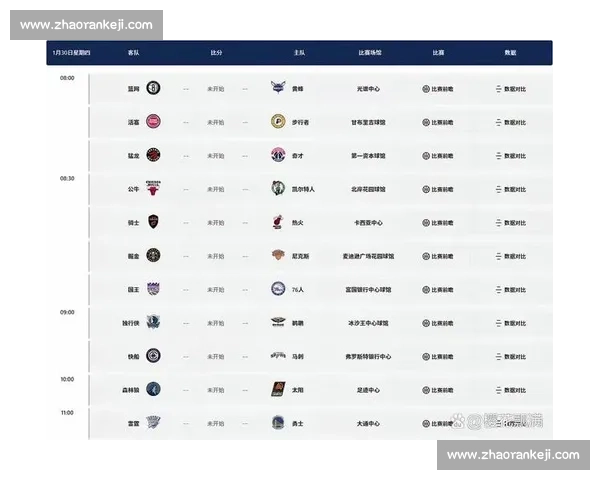Screen dimensions: 600x480
Task: Select the Chicago Bulls logo
Action: [x=153, y=188]
